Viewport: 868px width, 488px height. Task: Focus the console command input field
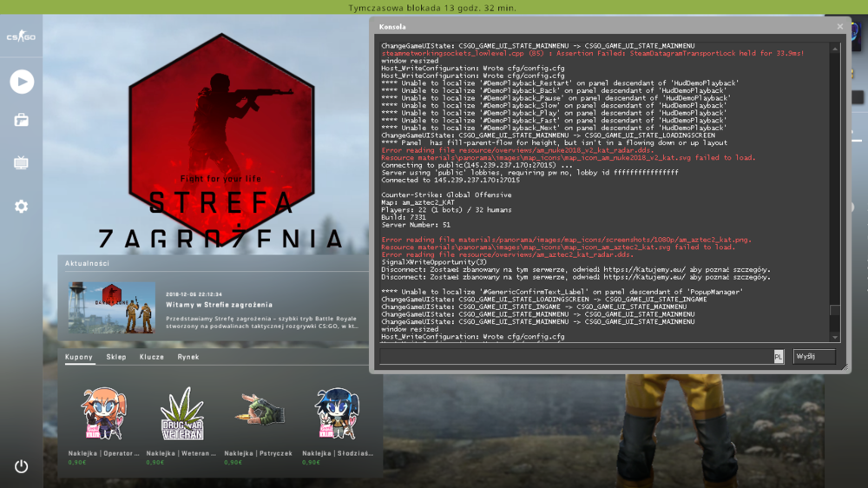coord(577,357)
